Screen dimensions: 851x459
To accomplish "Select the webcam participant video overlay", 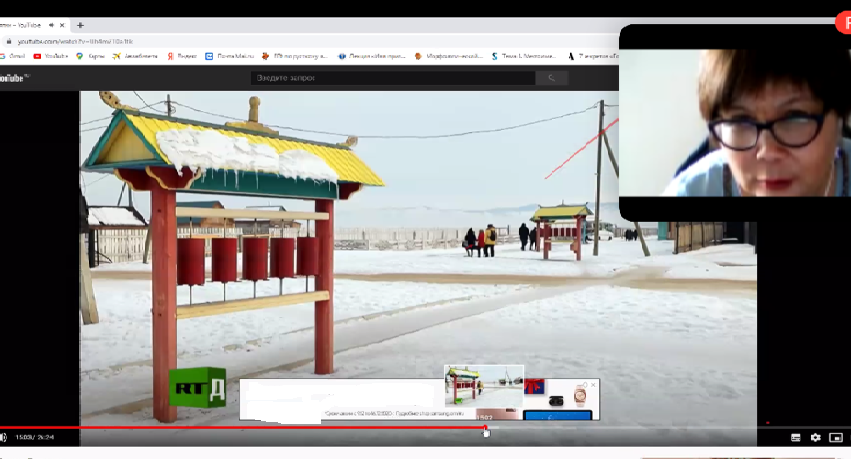I will click(x=734, y=122).
